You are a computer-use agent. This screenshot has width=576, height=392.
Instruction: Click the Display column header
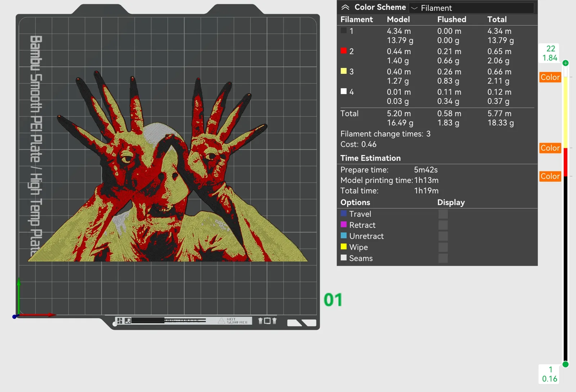tap(451, 202)
